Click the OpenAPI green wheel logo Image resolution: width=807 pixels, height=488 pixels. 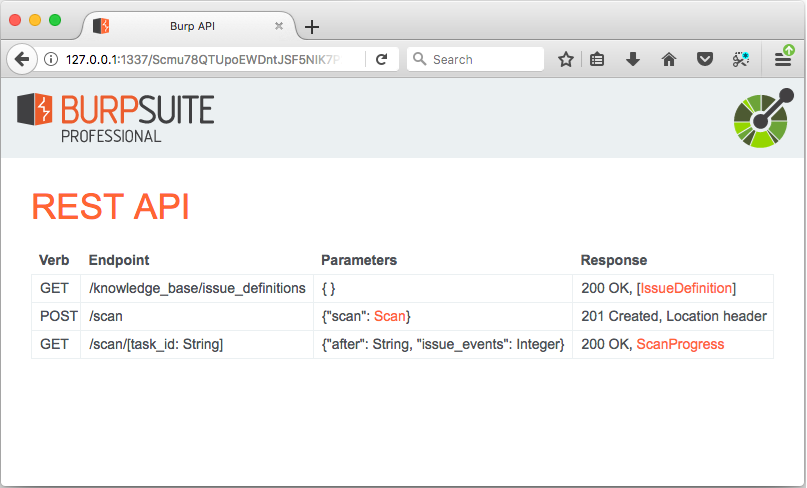[763, 118]
